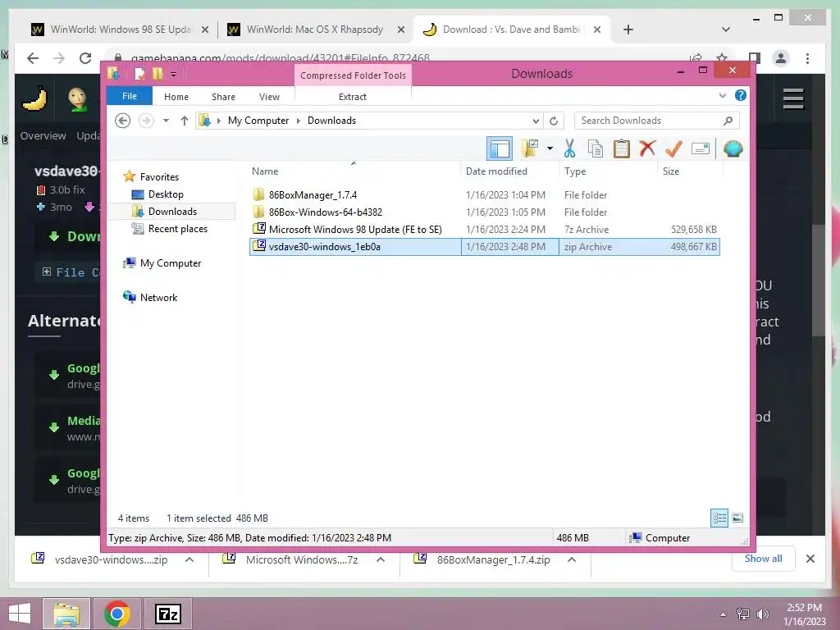Select the vsdave30-windows_1eb0a zip file
Image resolution: width=840 pixels, height=630 pixels.
tap(484, 246)
